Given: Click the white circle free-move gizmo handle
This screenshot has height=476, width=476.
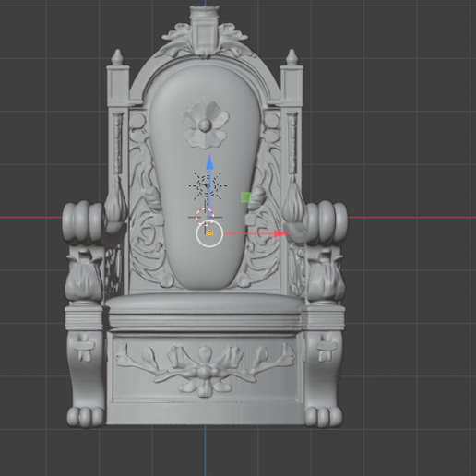Looking at the screenshot, I should tap(209, 233).
